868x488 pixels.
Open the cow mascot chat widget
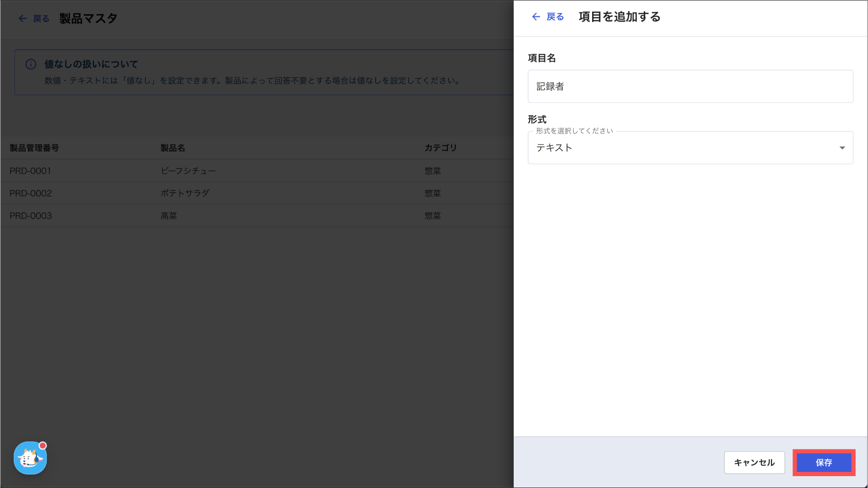(30, 458)
